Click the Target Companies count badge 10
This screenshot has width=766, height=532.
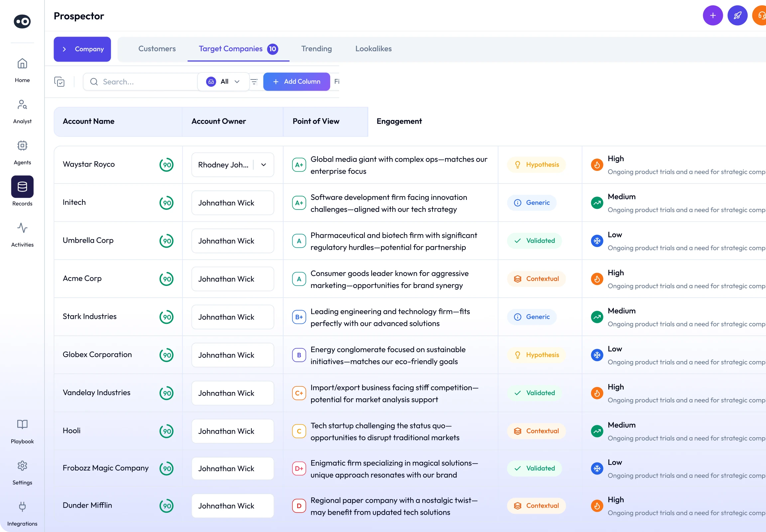tap(272, 49)
